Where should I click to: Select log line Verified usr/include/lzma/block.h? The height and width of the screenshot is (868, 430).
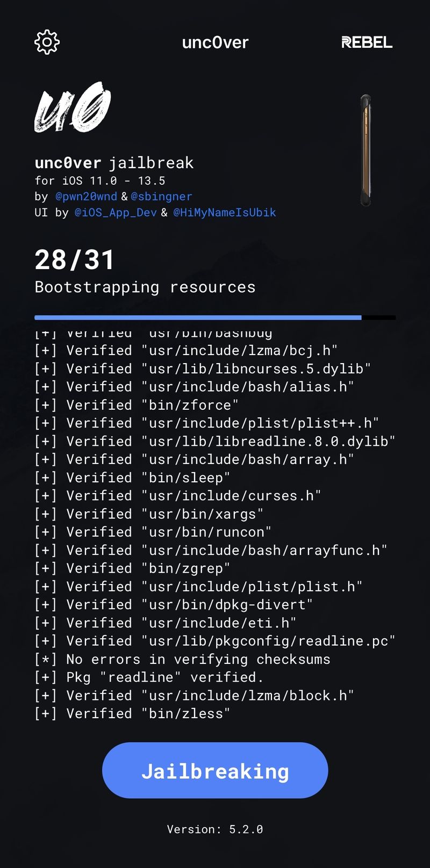click(194, 696)
